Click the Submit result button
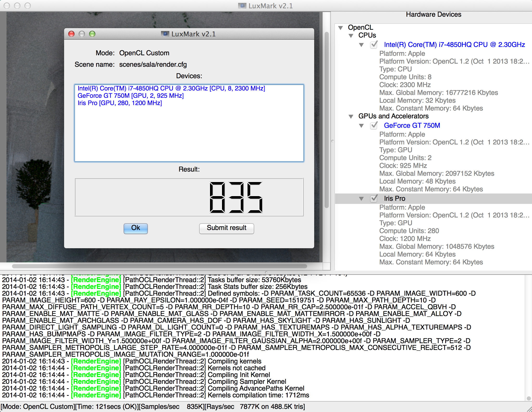The height and width of the screenshot is (412, 532). tap(226, 228)
